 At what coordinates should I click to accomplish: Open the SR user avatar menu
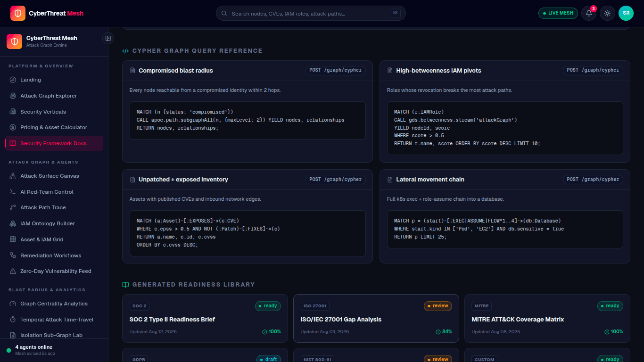(626, 13)
